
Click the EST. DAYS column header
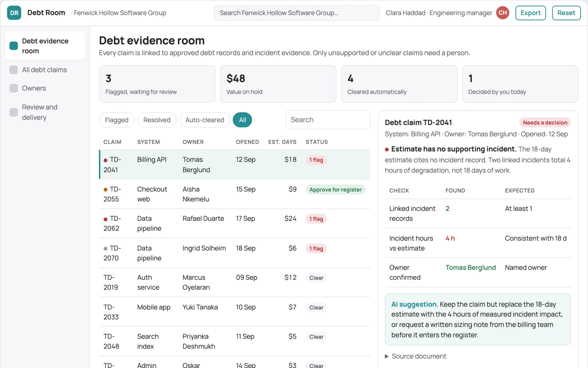[x=282, y=142]
